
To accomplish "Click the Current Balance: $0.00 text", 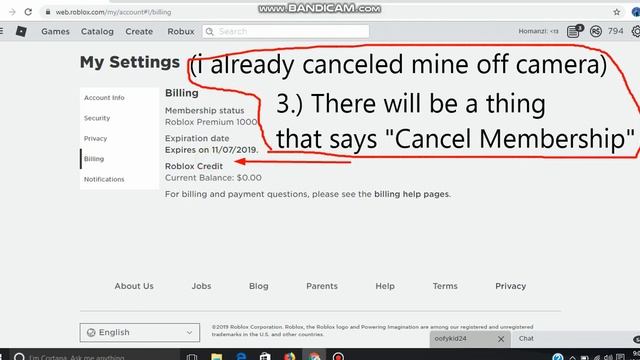I will tap(213, 178).
